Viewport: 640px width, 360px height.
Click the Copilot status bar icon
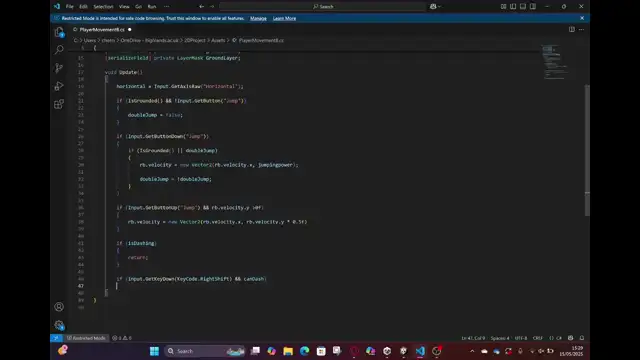pos(571,338)
